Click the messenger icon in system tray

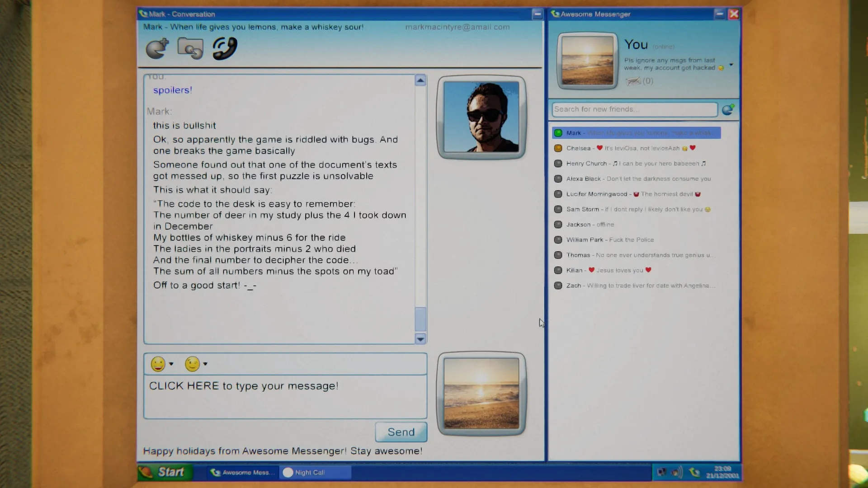694,473
